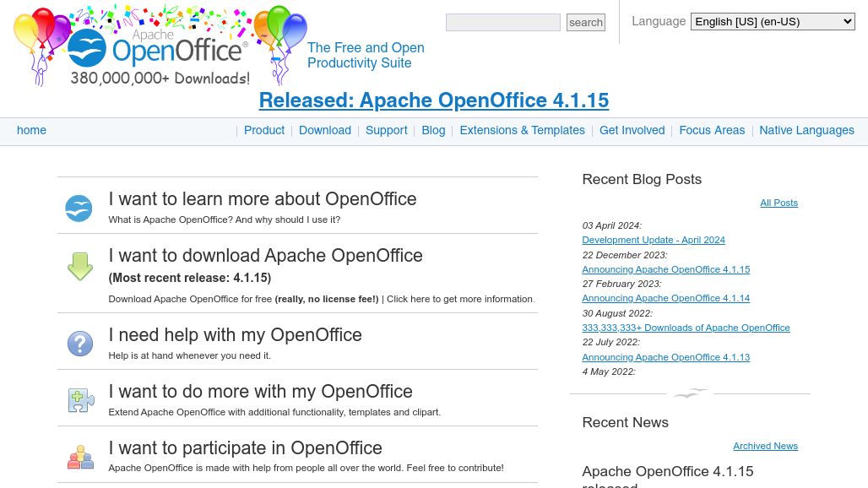Click 'Help is at hand' description text
868x488 pixels.
pos(189,355)
